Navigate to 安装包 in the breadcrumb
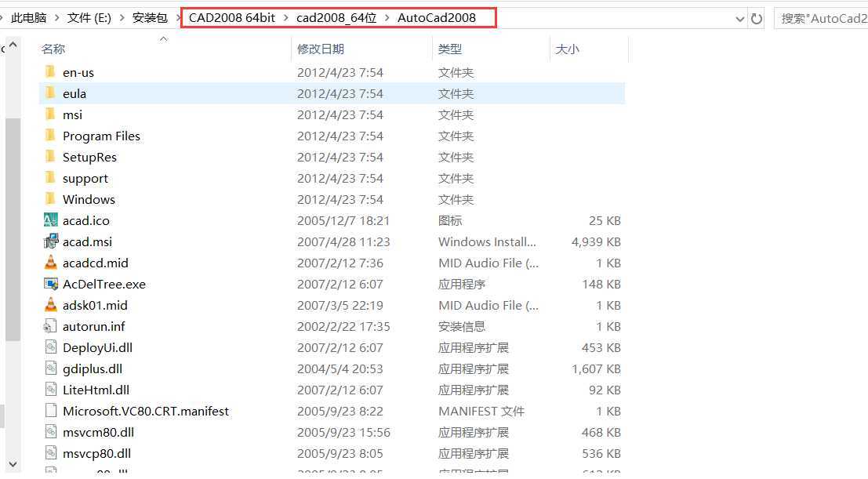The height and width of the screenshot is (479, 868). [x=150, y=18]
